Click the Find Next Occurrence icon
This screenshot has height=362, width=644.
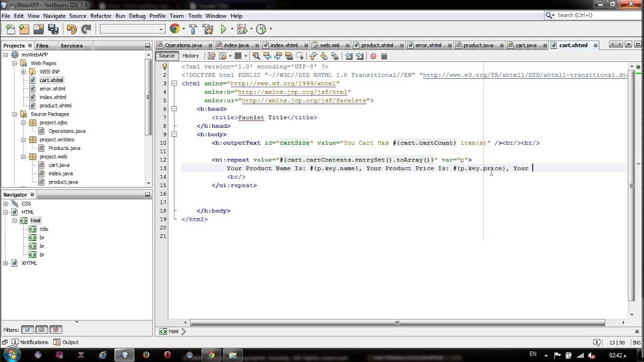coord(278,56)
